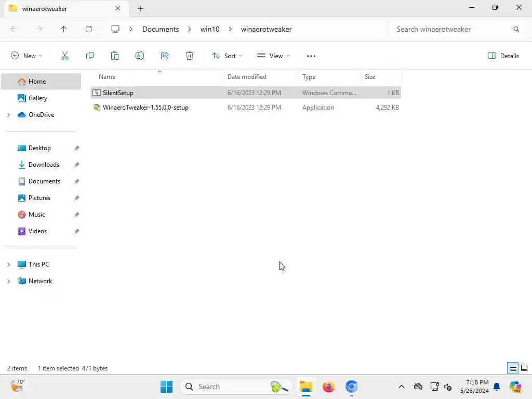Select WinaeroTweaker-1.55.0.0-setup file
The height and width of the screenshot is (399, 532).
pos(246,108)
